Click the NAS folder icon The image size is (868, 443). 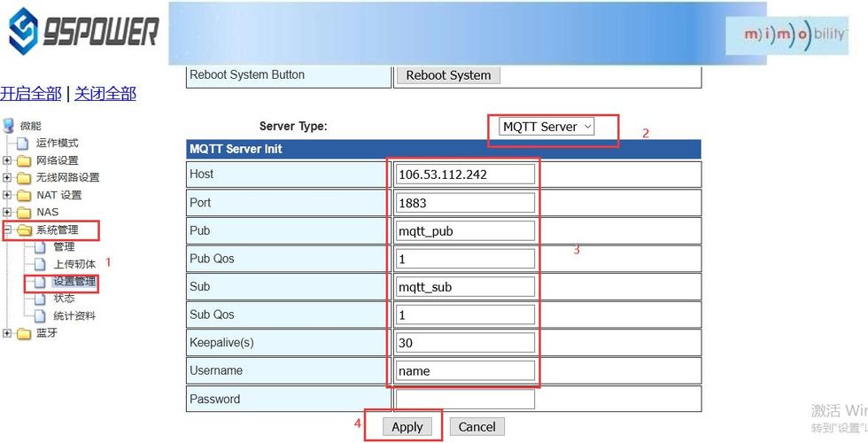24,212
